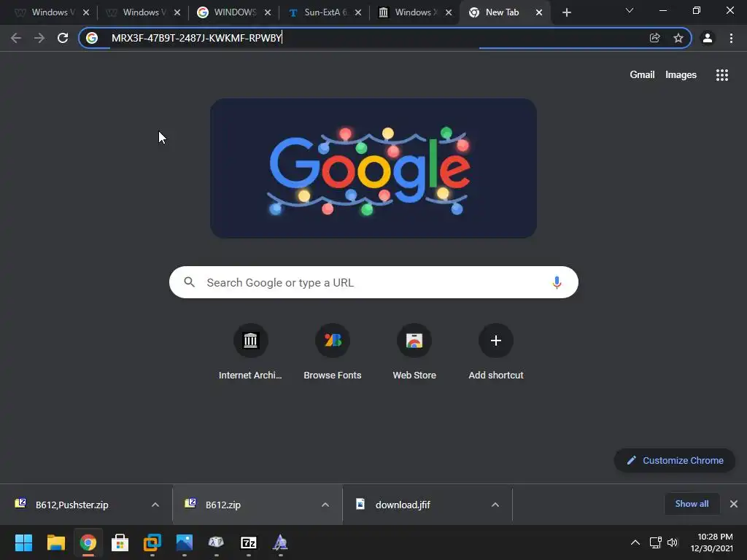Open the Gmail link

(x=642, y=75)
